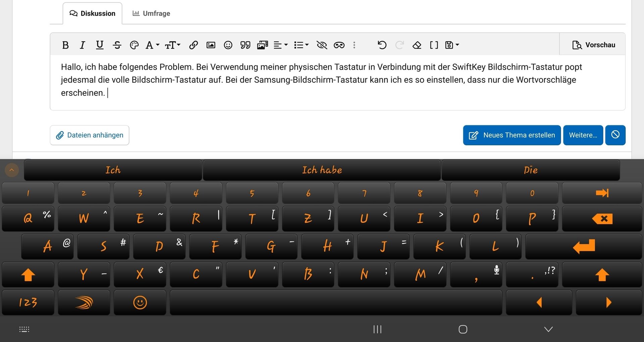Toggle BB code source mode brackets
Screen dimensions: 644x342
click(434, 45)
